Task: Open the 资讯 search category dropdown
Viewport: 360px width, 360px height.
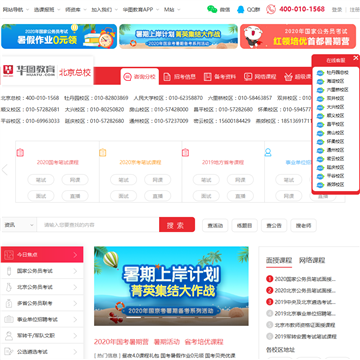Action: (19, 225)
